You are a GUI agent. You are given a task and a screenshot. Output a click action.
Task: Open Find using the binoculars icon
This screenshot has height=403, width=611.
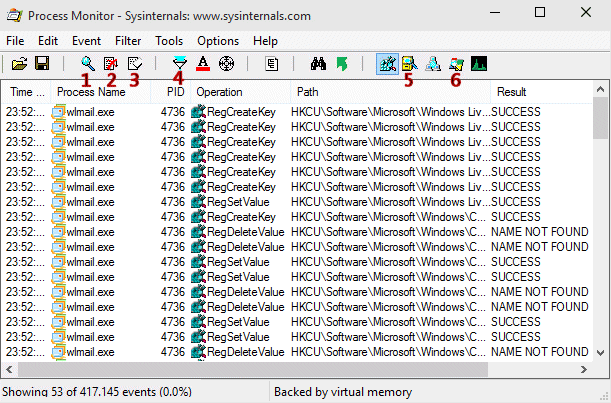coord(318,64)
